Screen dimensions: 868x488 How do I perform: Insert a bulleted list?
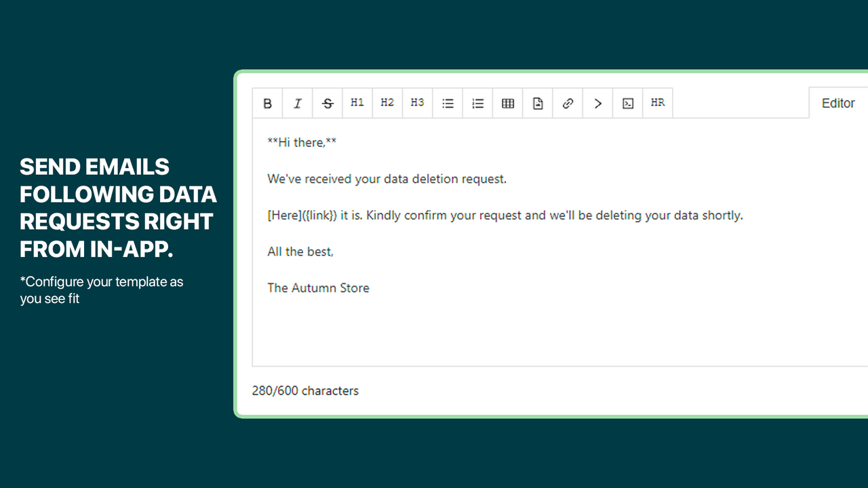click(448, 104)
